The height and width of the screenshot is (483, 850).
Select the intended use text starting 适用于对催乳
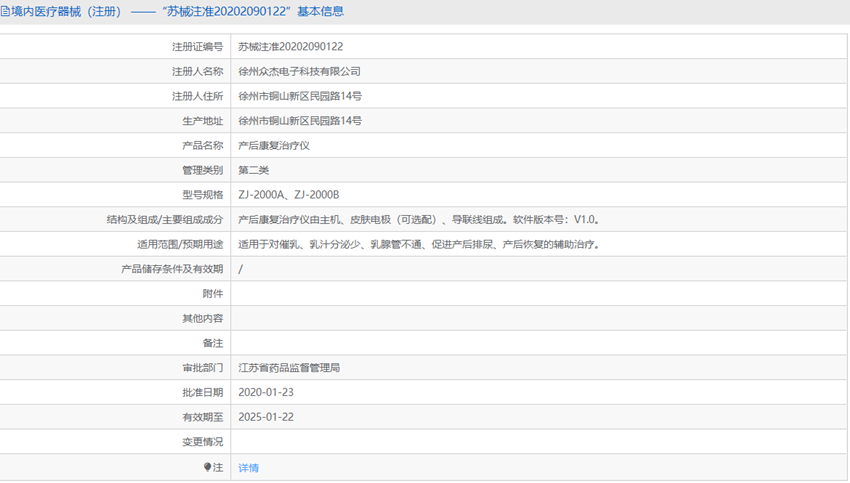pos(418,244)
